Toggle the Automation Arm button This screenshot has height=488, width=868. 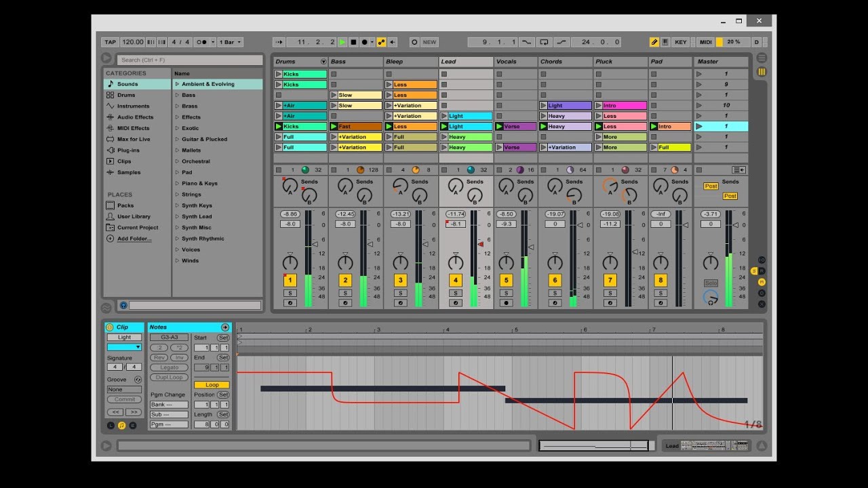(382, 42)
